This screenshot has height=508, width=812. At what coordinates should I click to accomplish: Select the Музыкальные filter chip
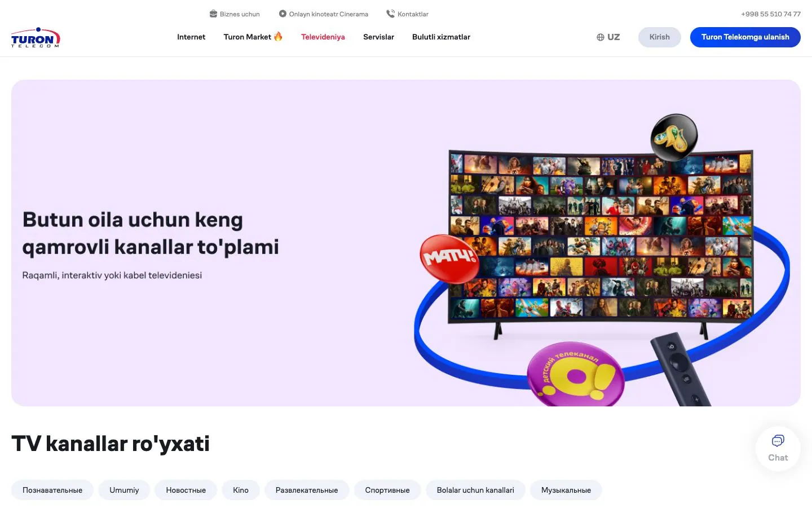click(x=566, y=490)
